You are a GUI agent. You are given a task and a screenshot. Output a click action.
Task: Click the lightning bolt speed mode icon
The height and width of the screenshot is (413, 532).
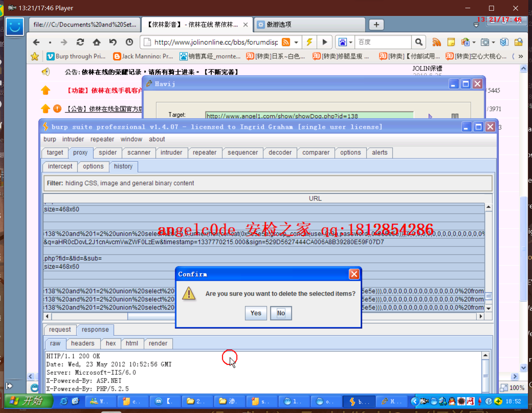tap(309, 42)
